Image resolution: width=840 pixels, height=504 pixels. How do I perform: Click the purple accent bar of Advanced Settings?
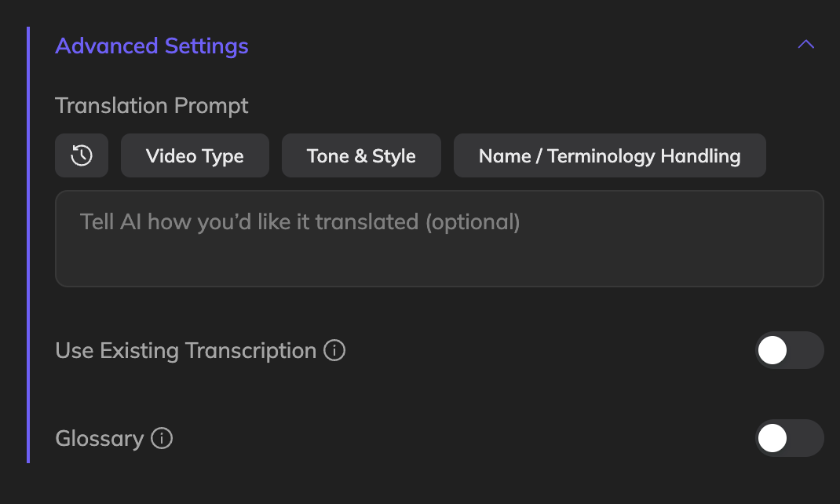tap(28, 244)
